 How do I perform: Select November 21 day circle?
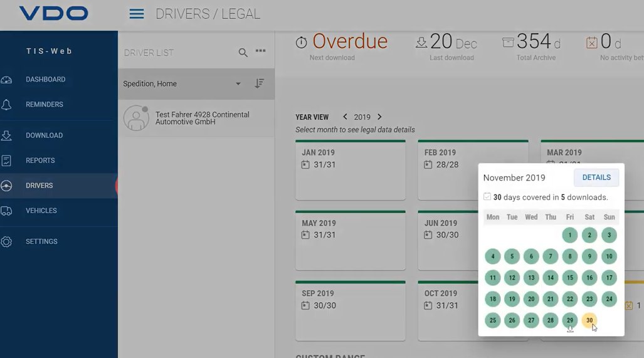point(551,299)
